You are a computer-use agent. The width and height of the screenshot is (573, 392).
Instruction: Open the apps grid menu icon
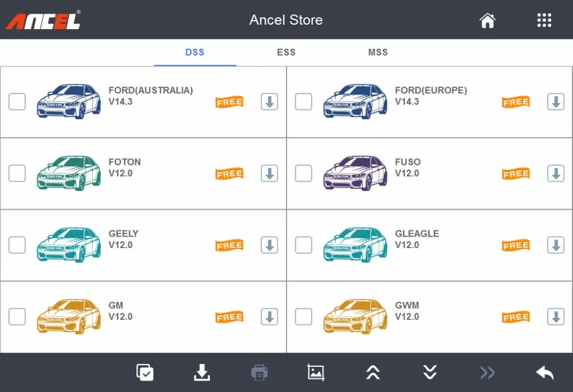pyautogui.click(x=544, y=21)
